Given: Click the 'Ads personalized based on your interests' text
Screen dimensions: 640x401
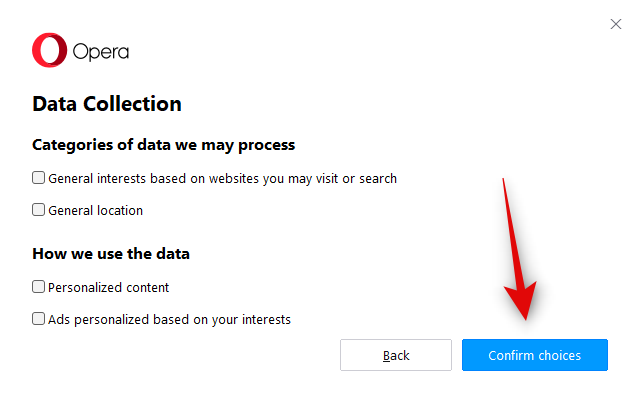Looking at the screenshot, I should point(169,320).
